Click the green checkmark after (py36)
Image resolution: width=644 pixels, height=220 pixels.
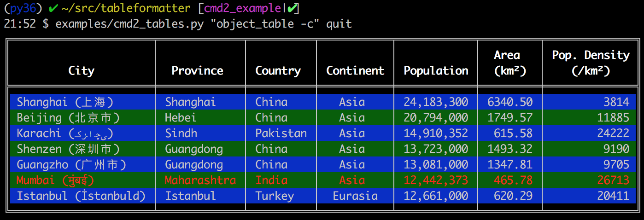pyautogui.click(x=53, y=8)
